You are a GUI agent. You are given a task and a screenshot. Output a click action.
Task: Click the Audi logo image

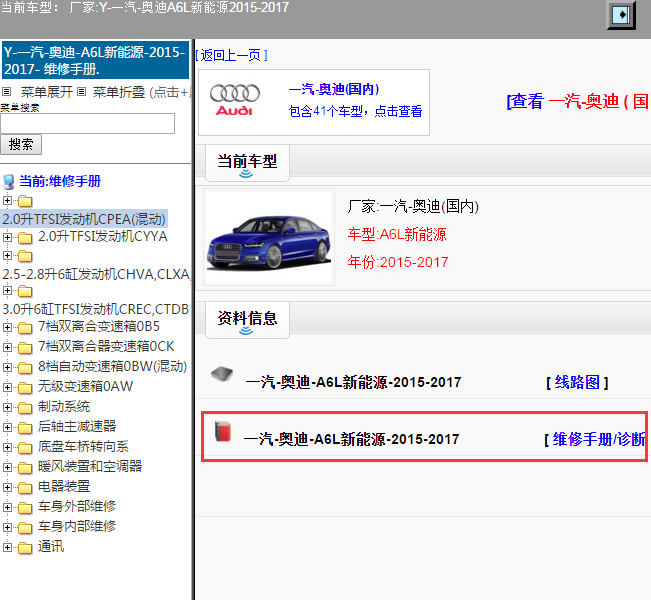(x=235, y=100)
